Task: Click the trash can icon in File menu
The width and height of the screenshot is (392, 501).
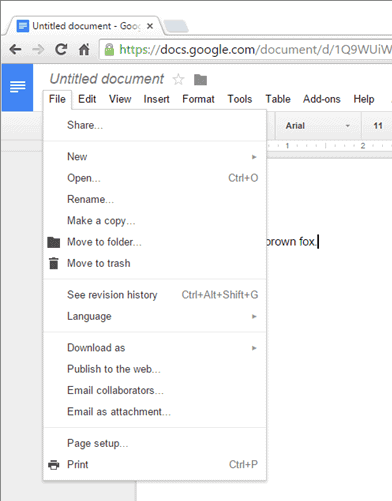Action: pos(53,263)
